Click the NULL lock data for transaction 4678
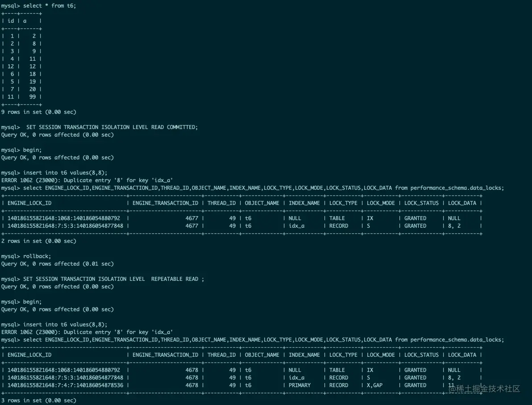Screen dimensions: 532x405 (x=454, y=370)
